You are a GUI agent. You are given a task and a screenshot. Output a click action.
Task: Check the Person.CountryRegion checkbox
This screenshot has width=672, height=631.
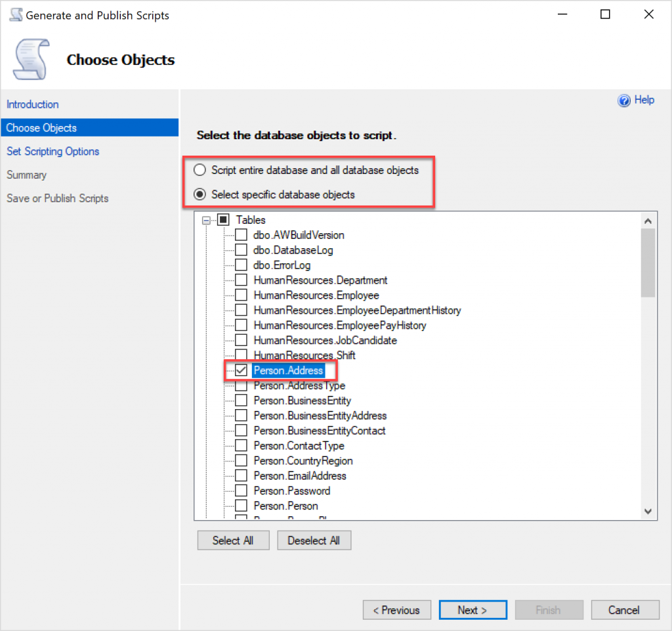coord(241,460)
